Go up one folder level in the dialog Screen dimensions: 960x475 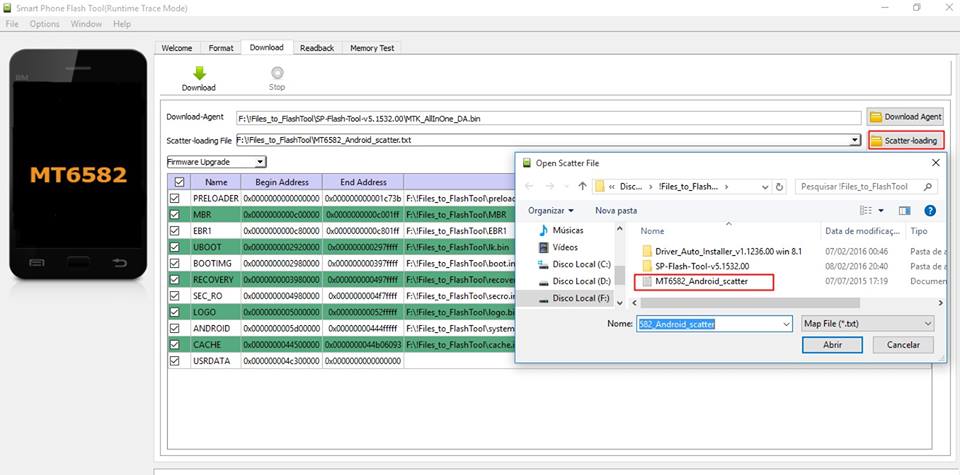[582, 186]
